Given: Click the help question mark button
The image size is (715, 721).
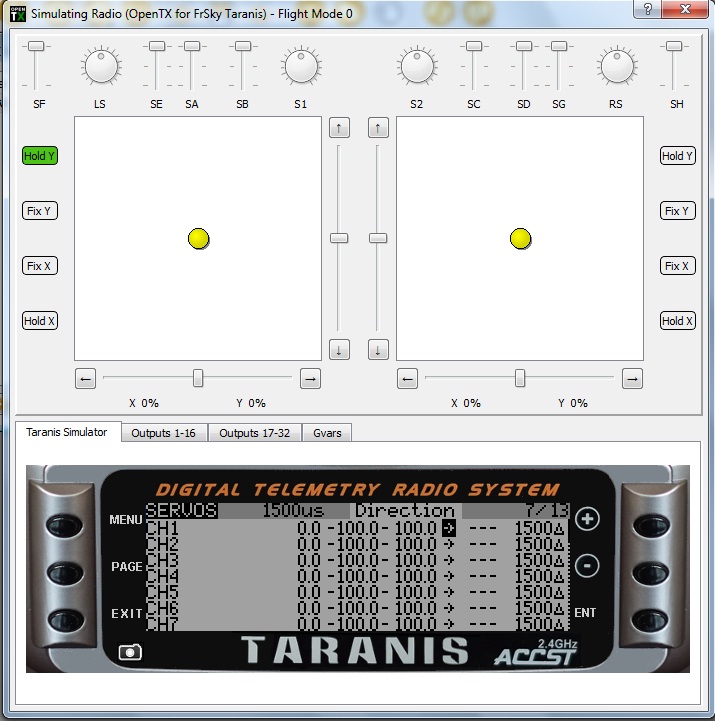Looking at the screenshot, I should click(x=647, y=9).
